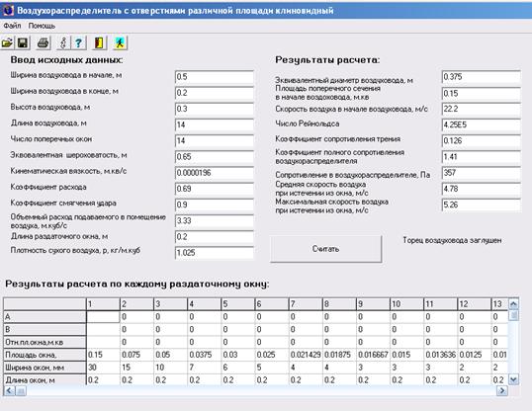Open the Файл menu

(x=12, y=26)
